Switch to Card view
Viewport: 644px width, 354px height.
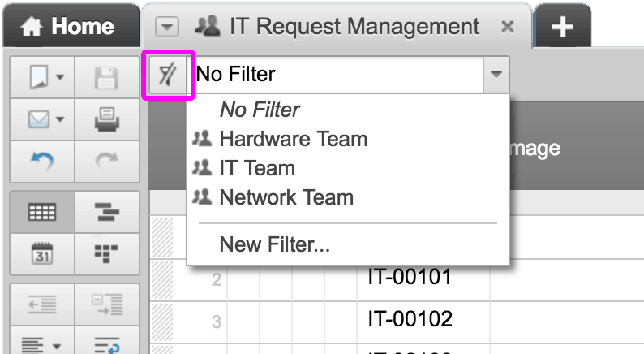[107, 253]
